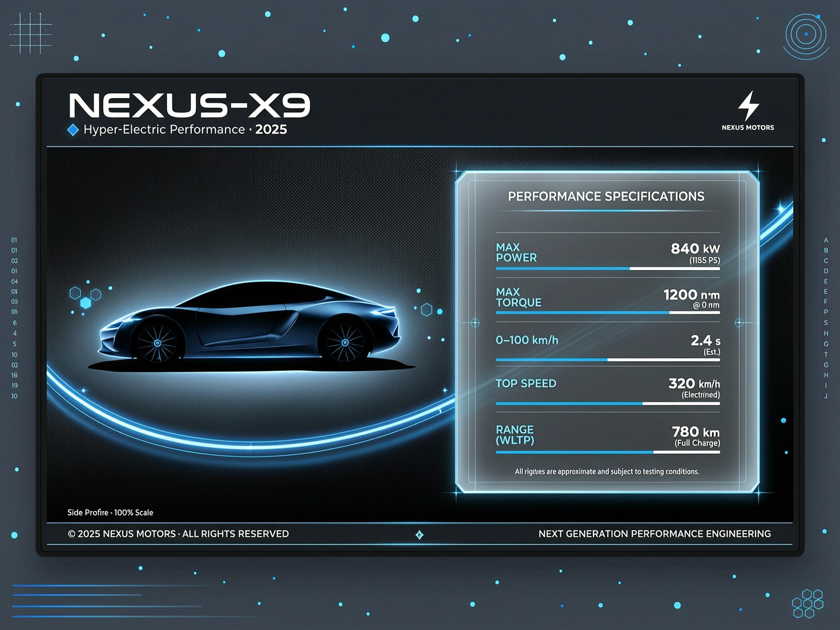Open the Performance Specifications heading
This screenshot has height=630, width=840.
[x=606, y=197]
